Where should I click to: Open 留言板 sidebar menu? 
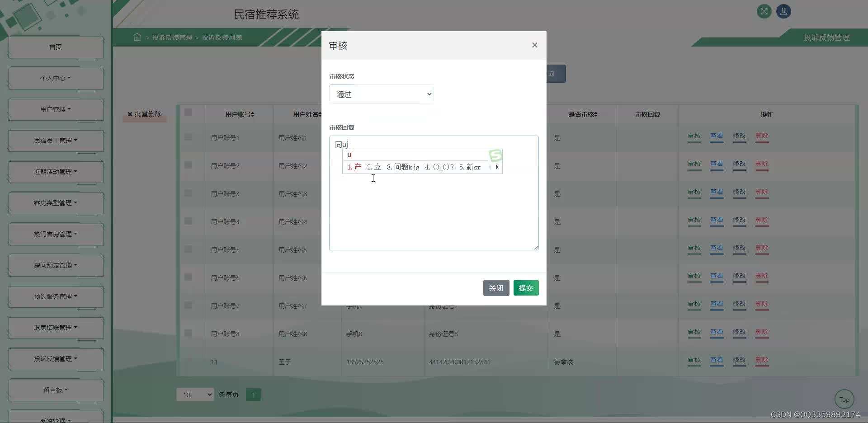(x=56, y=390)
